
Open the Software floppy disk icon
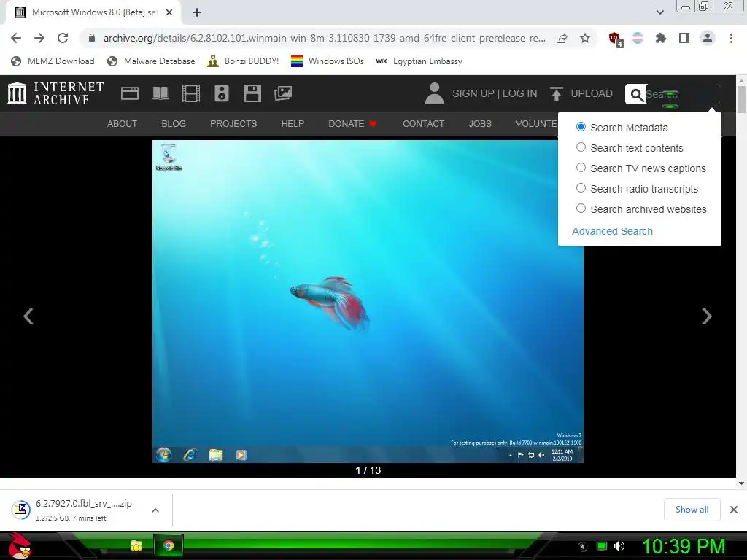252,93
